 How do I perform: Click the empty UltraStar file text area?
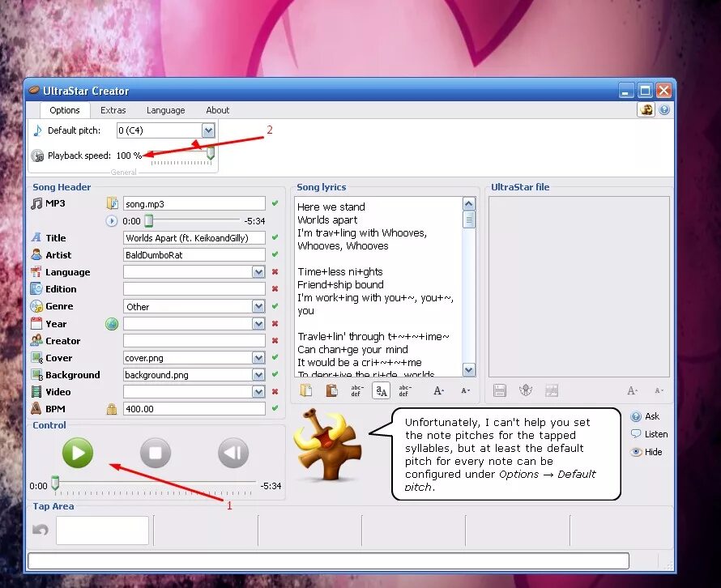coord(579,287)
